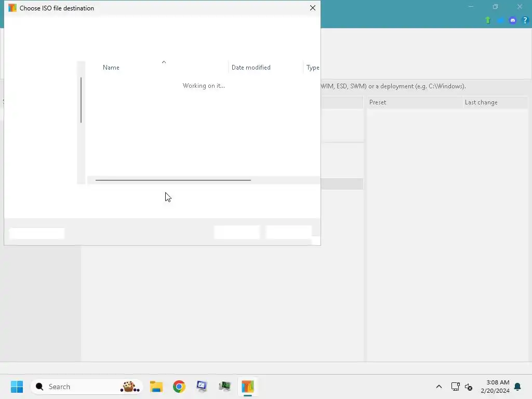Open the Windows Start menu
The height and width of the screenshot is (399, 532).
17,387
